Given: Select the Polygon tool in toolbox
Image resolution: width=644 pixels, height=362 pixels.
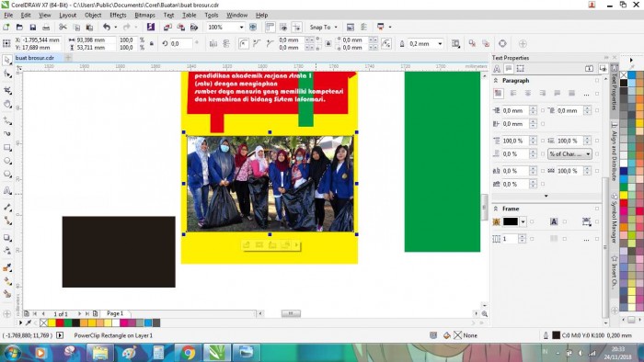Looking at the screenshot, I should coord(7,175).
